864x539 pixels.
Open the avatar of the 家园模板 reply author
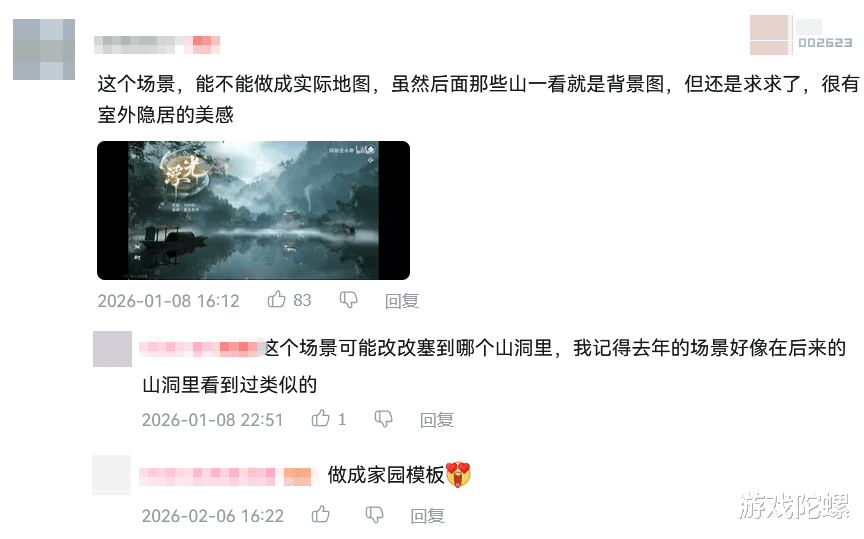click(111, 475)
